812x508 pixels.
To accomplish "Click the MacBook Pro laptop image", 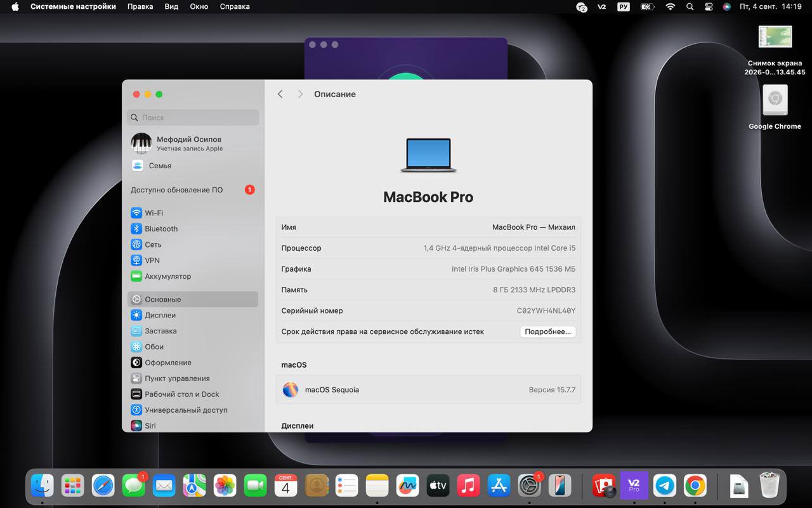I will [428, 156].
